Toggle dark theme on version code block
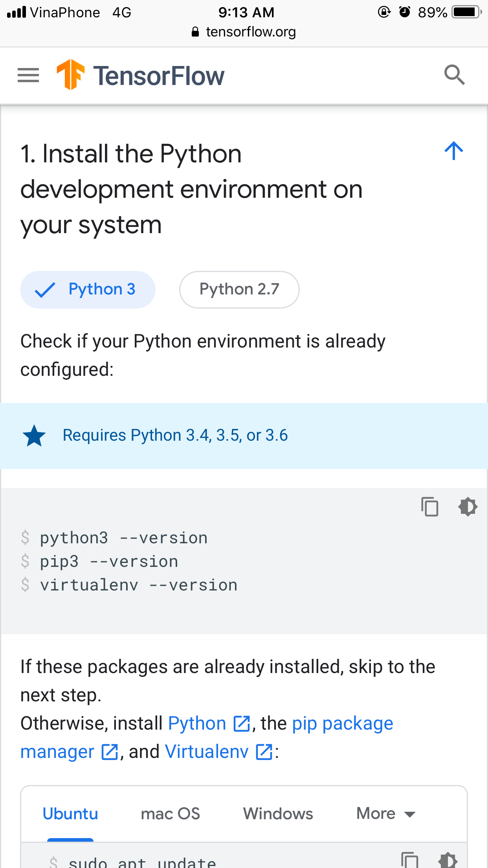Image resolution: width=488 pixels, height=868 pixels. click(x=468, y=506)
